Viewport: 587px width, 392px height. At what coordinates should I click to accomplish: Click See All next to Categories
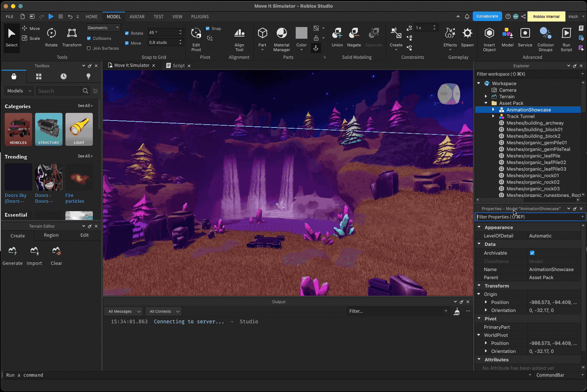[x=85, y=106]
